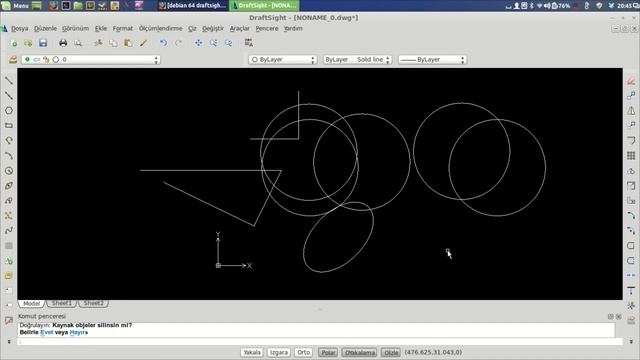Click the command line input field
Screen dimensions: 640x360
pos(320,341)
